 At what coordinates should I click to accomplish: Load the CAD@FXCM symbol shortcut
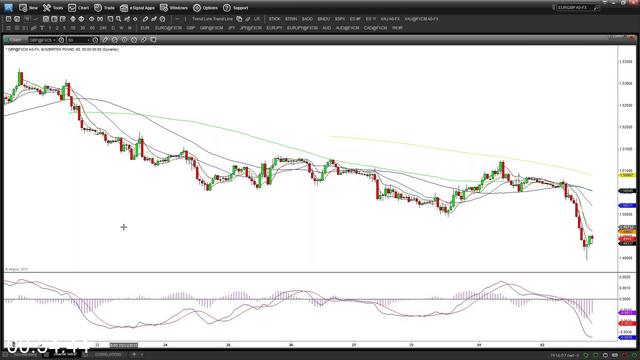(x=375, y=28)
